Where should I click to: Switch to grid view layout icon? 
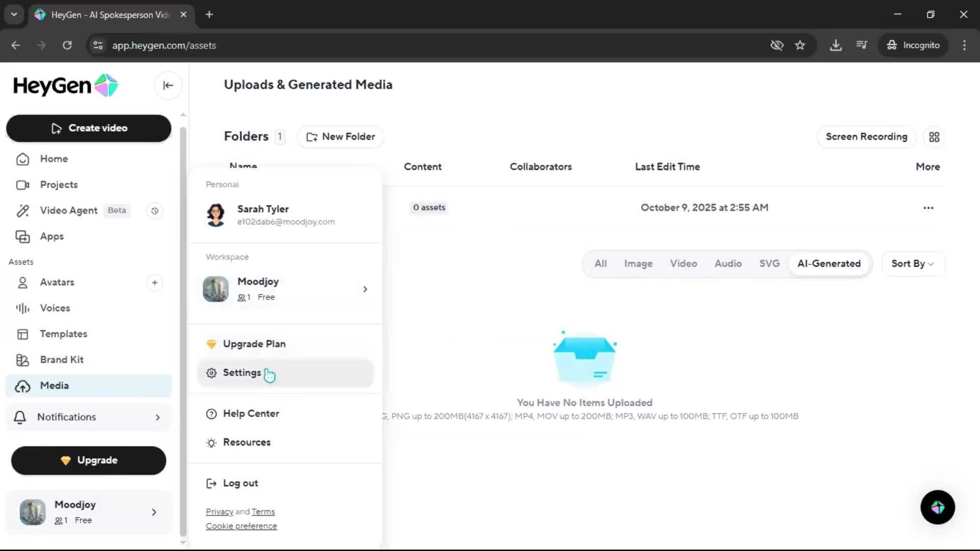click(x=934, y=137)
